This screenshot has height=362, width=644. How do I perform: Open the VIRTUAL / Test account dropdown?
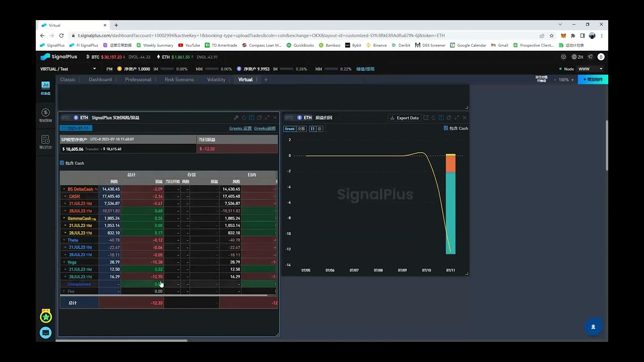pos(68,69)
